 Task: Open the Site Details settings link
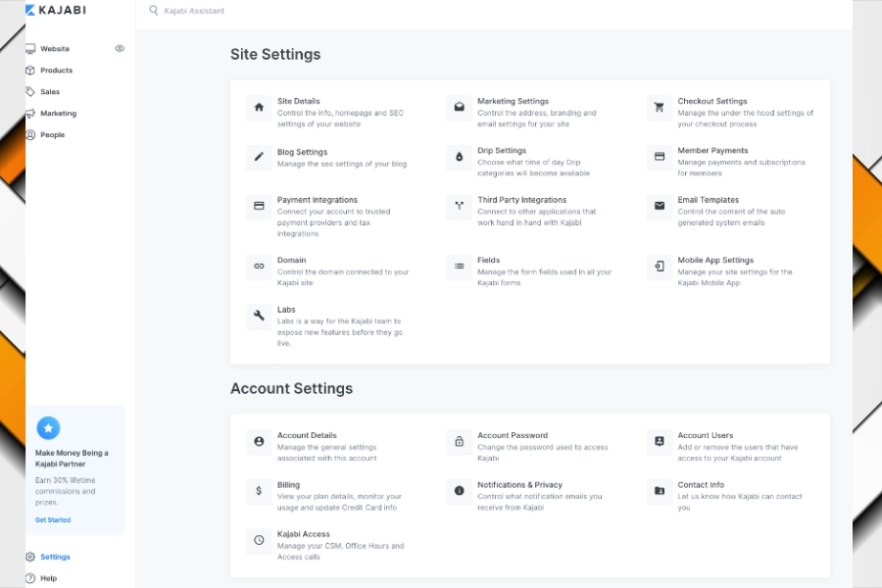coord(298,101)
